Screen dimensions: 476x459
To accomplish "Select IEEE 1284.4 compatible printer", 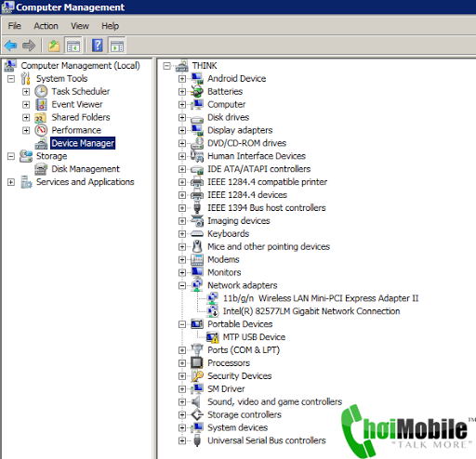I will coord(267,182).
